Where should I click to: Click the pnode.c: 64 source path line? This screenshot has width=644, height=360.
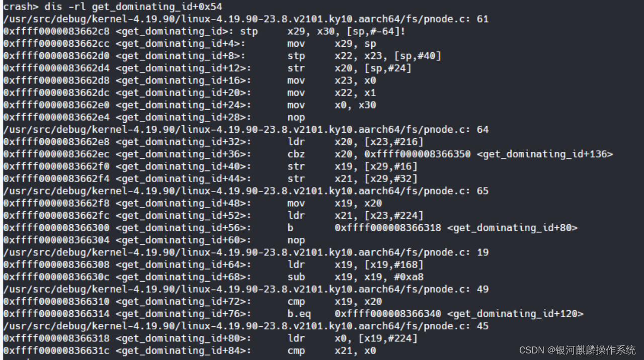point(246,130)
